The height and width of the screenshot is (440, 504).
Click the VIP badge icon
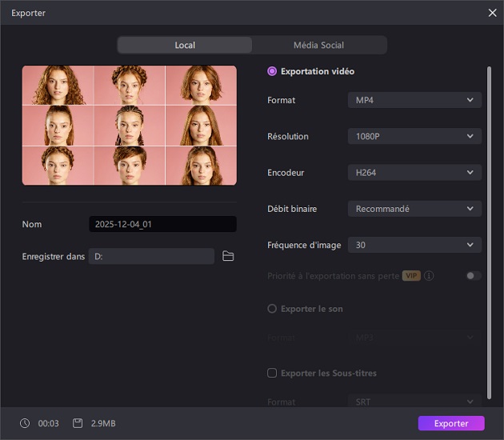coord(411,276)
